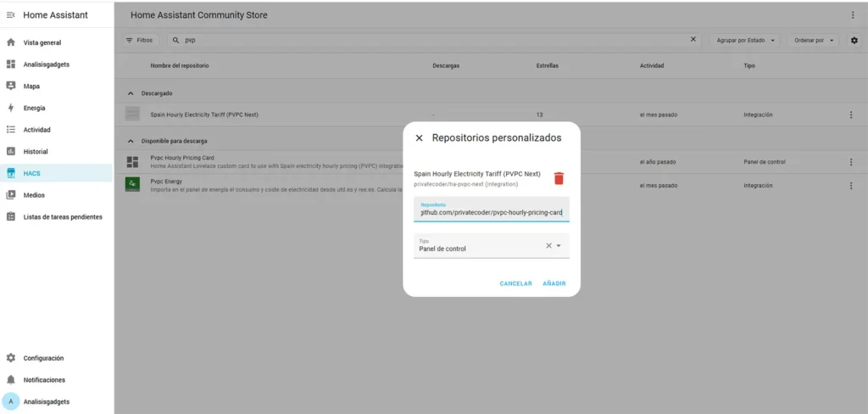Image resolution: width=868 pixels, height=414 pixels.
Task: Click the home icon beside Vista general
Action: [10, 42]
